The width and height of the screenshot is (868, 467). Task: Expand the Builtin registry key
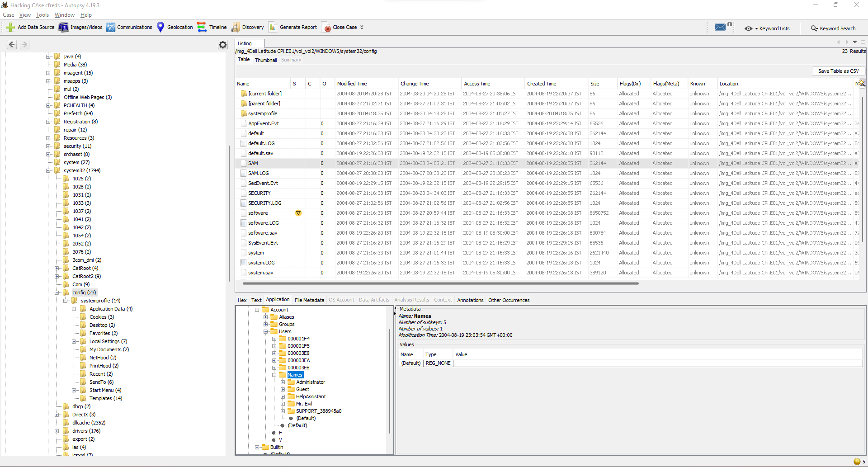tap(257, 447)
